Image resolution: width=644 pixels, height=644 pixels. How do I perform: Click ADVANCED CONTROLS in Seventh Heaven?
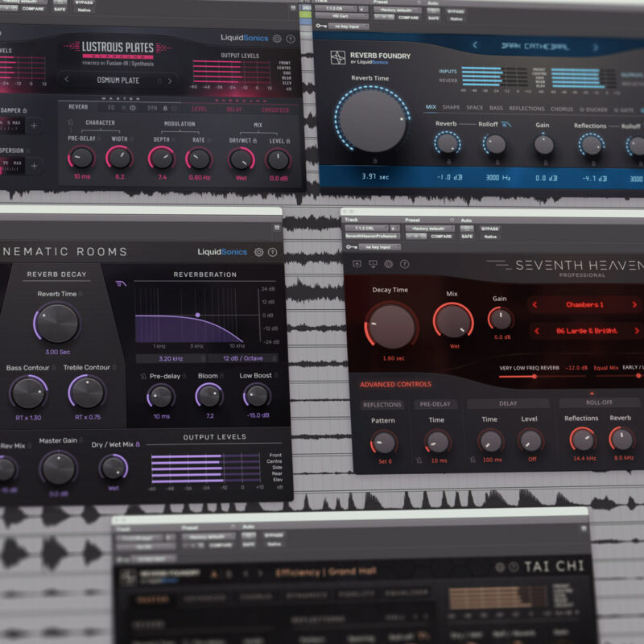[395, 385]
